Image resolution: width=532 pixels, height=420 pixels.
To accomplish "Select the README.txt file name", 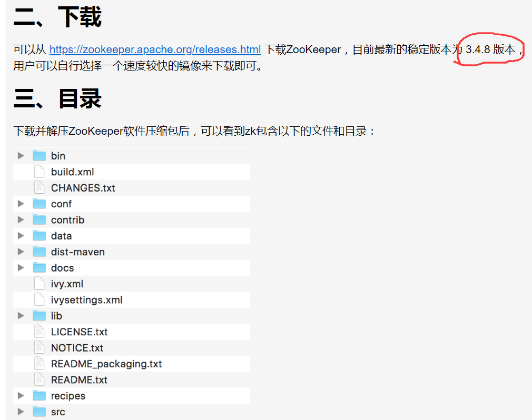I will (x=79, y=380).
